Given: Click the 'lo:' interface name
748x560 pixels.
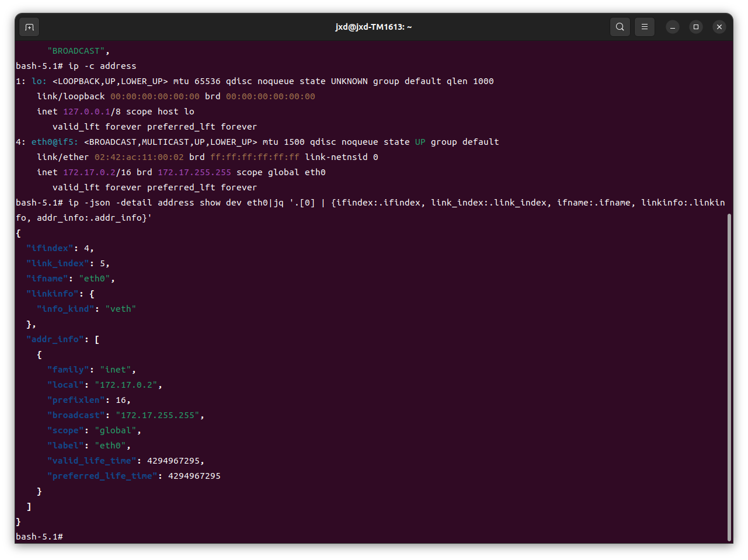Looking at the screenshot, I should point(39,81).
